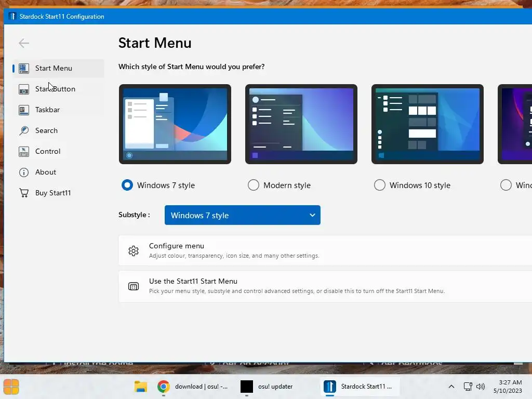Click the Modern style preview thumbnail
This screenshot has height=399, width=532.
click(x=301, y=124)
